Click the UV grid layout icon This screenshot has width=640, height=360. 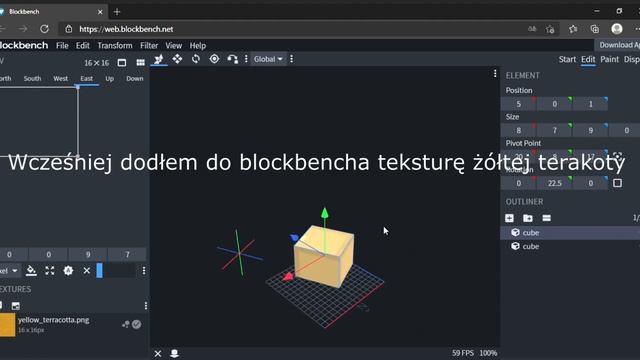(x=140, y=62)
